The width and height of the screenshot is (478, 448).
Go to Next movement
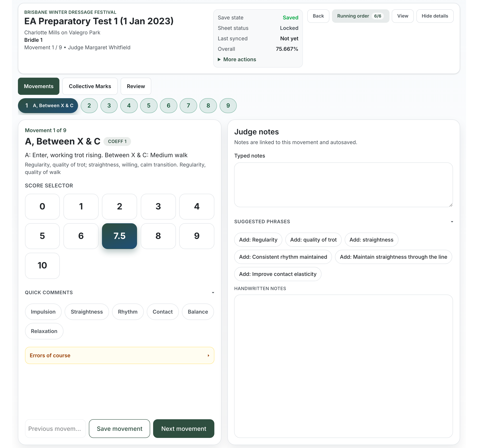(x=184, y=429)
